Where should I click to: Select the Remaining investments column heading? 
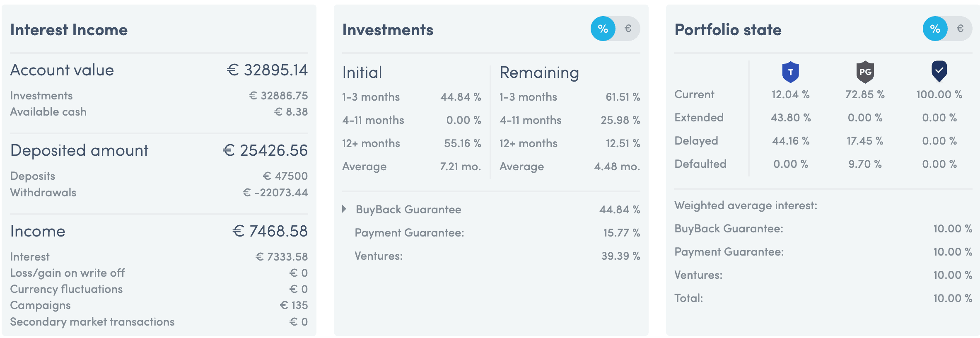[539, 72]
